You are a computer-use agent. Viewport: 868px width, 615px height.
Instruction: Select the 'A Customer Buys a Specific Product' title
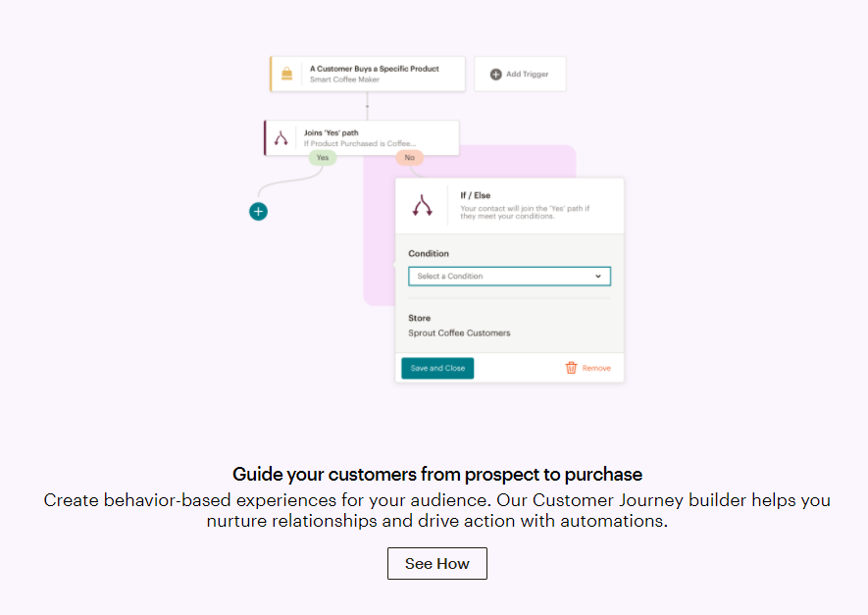point(374,69)
